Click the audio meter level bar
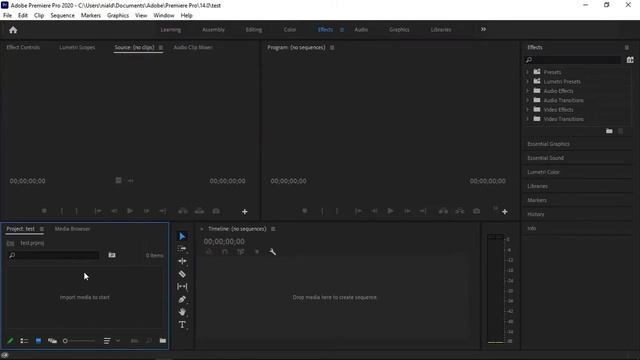Image resolution: width=640 pixels, height=360 pixels. [x=496, y=289]
